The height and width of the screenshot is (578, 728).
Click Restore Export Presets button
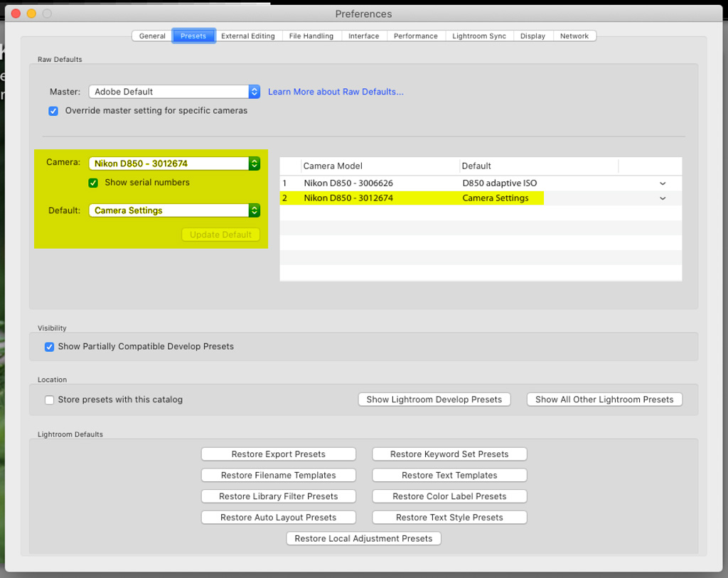279,454
